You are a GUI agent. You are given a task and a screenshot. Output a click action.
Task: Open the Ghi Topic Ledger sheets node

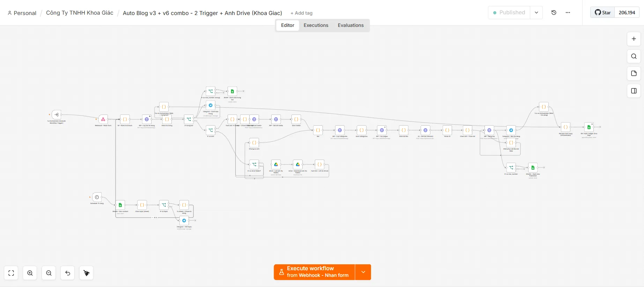coord(589,127)
